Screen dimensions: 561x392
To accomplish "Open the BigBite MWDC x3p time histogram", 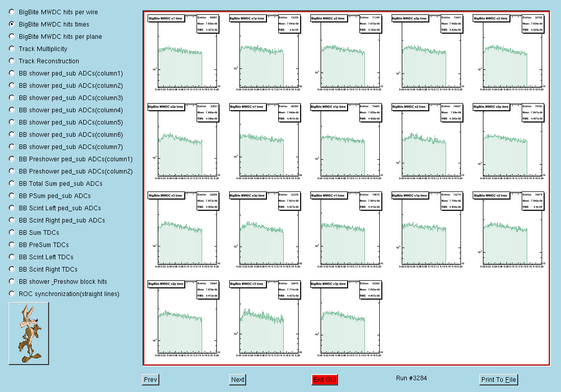I will [264, 230].
